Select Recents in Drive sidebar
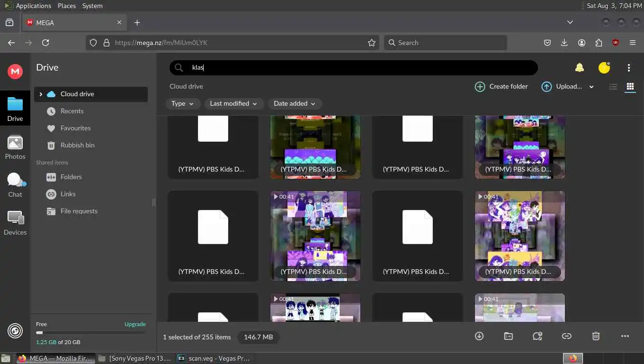644x364 pixels. [91, 111]
